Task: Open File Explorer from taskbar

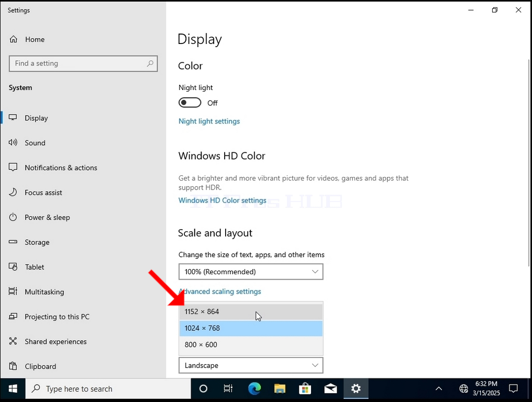Action: point(280,389)
